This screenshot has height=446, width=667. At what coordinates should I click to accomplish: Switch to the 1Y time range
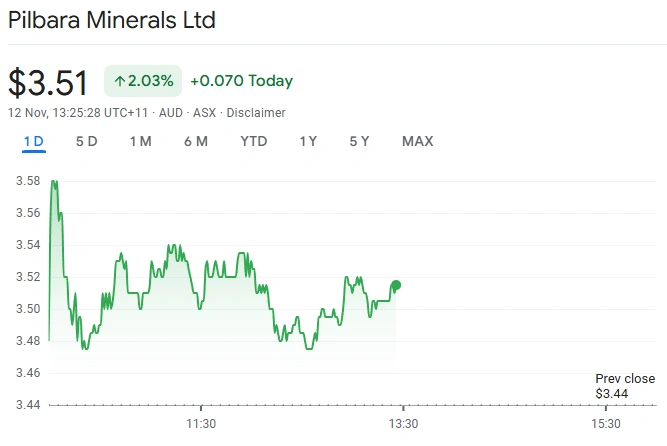[308, 141]
